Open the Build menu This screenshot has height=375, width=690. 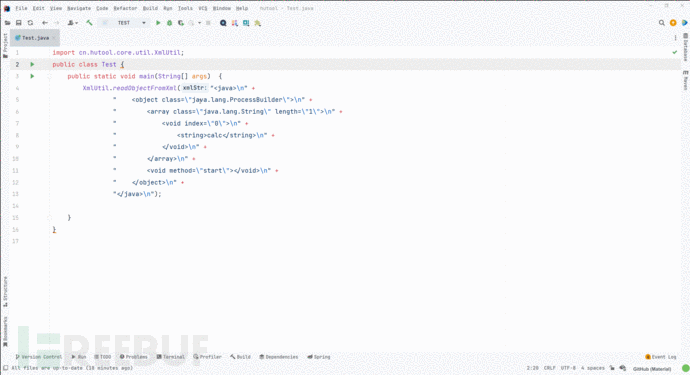[x=150, y=8]
